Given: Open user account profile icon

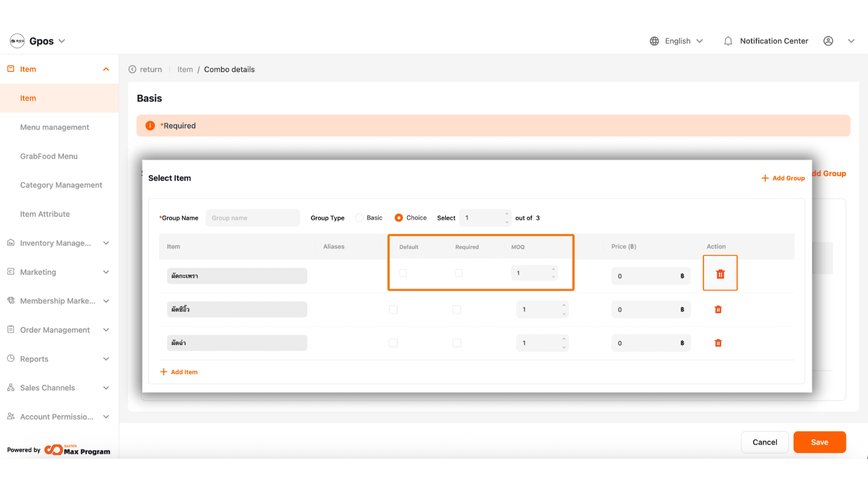Looking at the screenshot, I should [x=828, y=41].
